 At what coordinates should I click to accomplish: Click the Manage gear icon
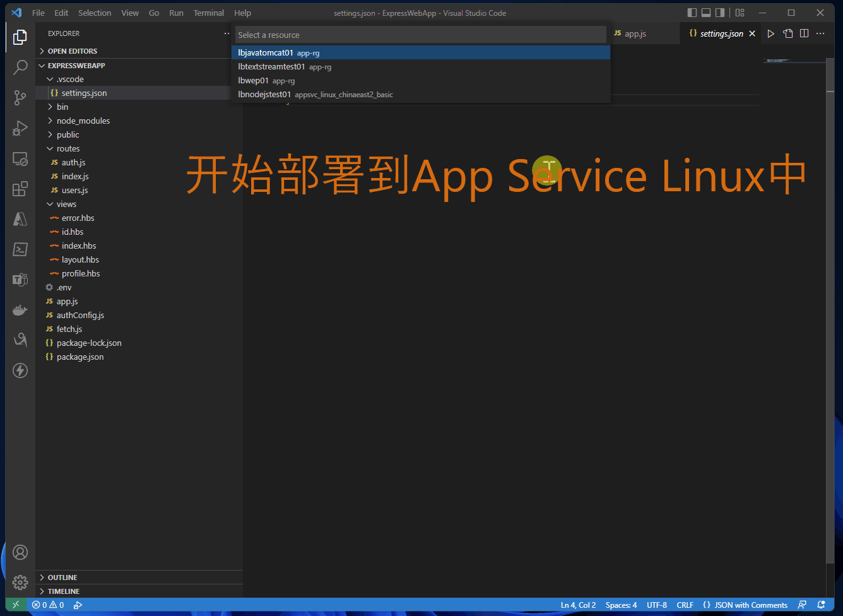(x=20, y=582)
